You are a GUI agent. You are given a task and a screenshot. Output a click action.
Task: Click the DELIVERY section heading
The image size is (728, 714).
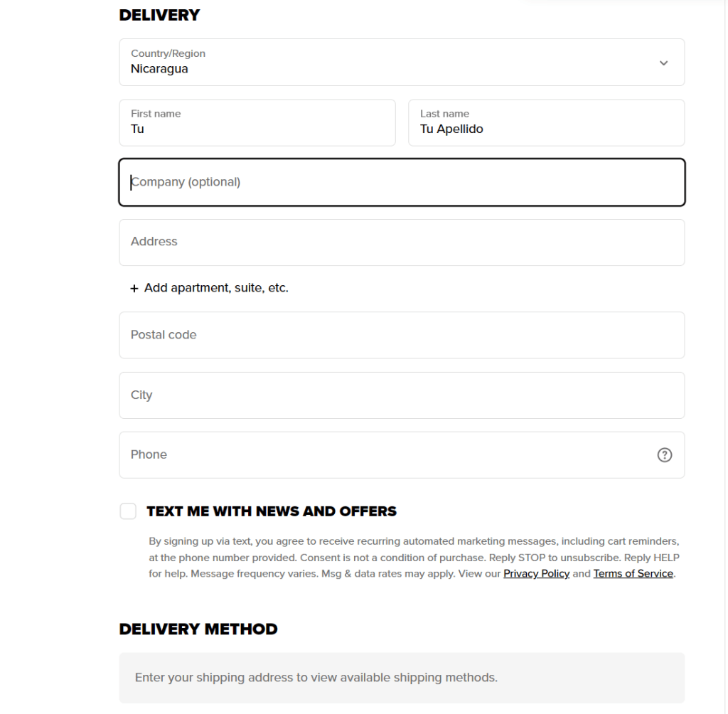point(159,15)
